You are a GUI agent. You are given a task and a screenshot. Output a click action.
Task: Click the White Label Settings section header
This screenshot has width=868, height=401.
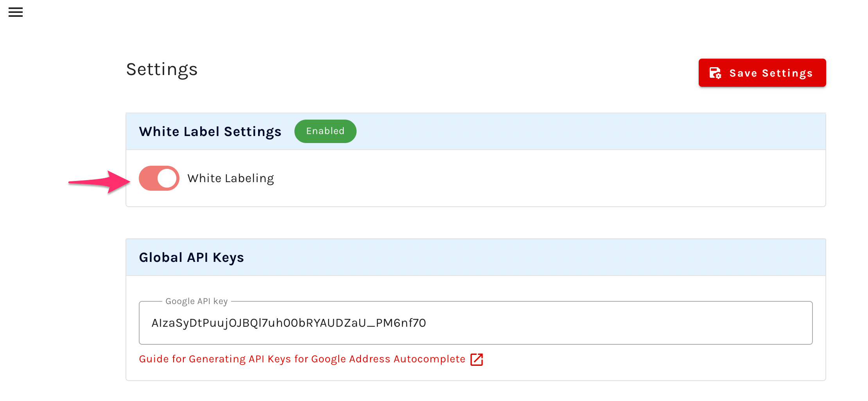click(x=210, y=132)
